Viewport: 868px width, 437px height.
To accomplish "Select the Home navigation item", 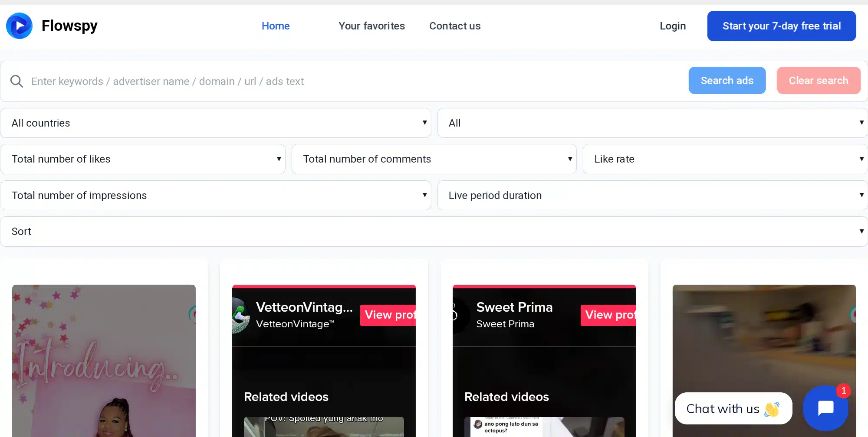I will point(275,26).
